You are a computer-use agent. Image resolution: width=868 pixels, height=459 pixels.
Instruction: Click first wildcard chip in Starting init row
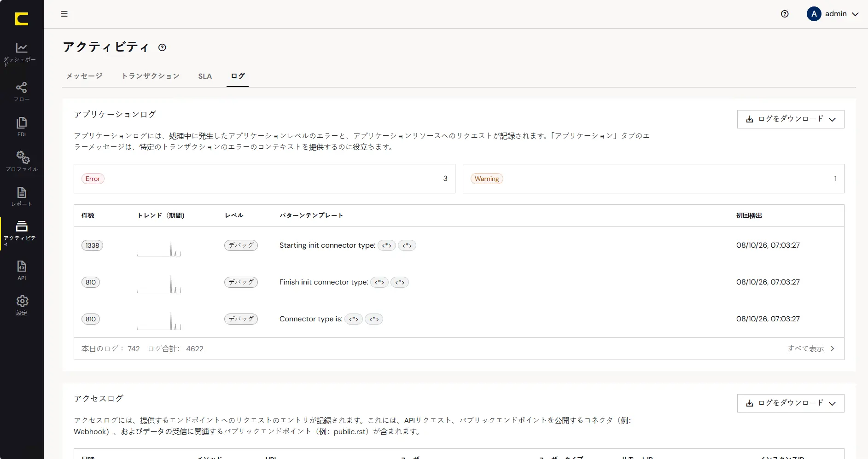[387, 245]
